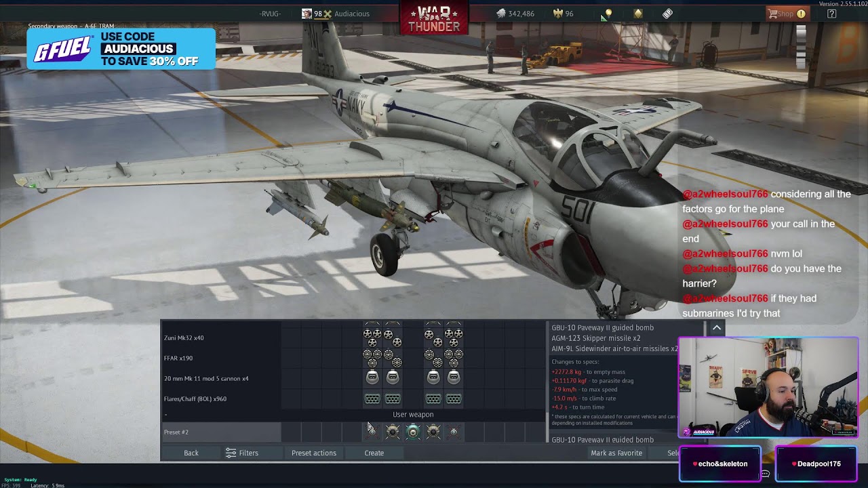Screen dimensions: 868x488
Task: Open Preset actions menu
Action: click(x=314, y=453)
